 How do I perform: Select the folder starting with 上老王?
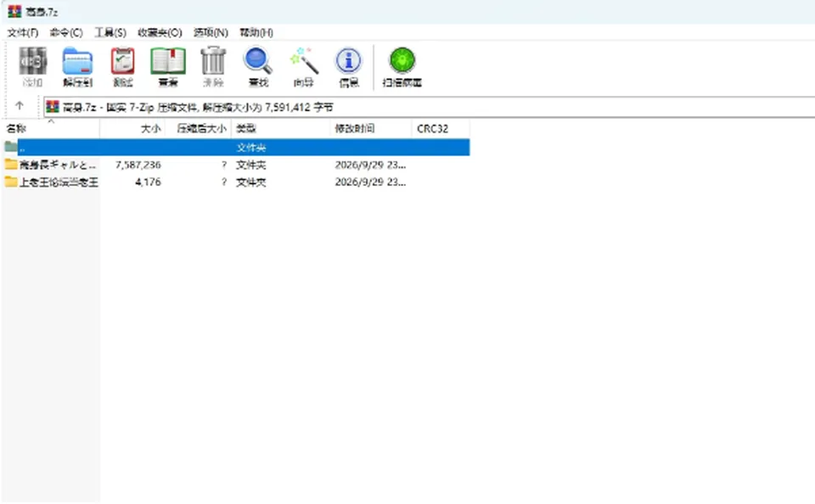tap(59, 182)
